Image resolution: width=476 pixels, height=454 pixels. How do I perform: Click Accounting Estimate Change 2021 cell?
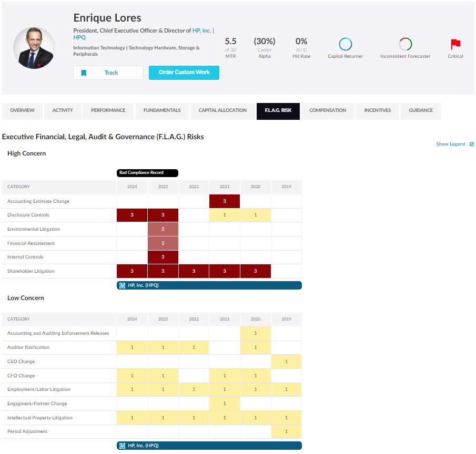pyautogui.click(x=225, y=201)
